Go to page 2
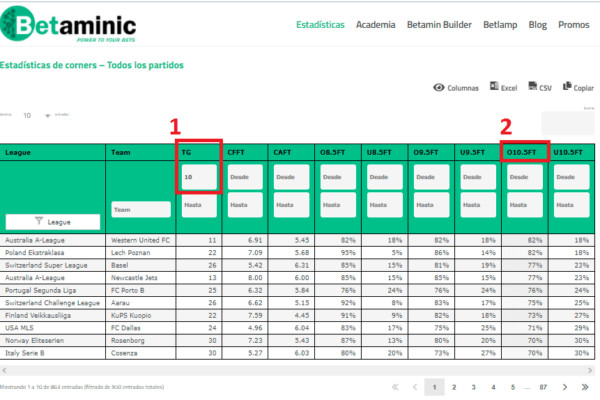 click(454, 387)
